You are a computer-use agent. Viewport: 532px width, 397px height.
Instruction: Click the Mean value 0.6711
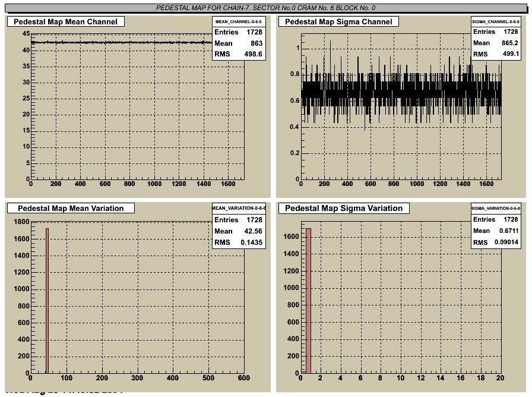(509, 231)
